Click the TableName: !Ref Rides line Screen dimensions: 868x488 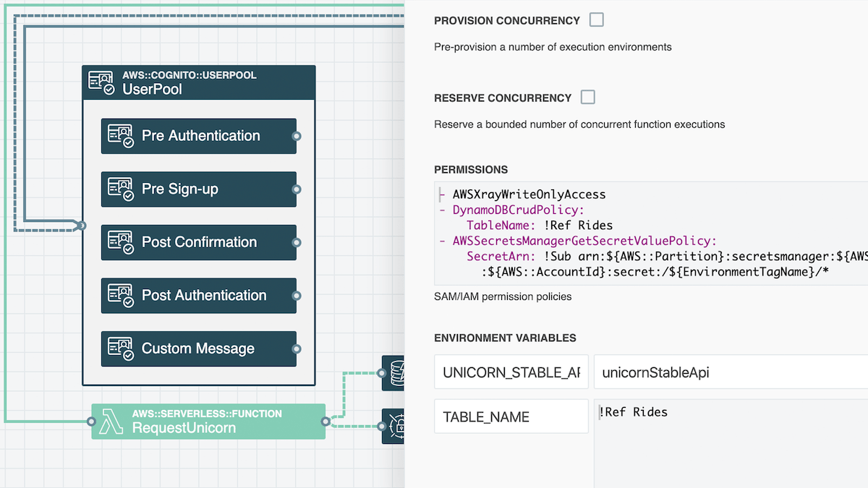coord(540,226)
